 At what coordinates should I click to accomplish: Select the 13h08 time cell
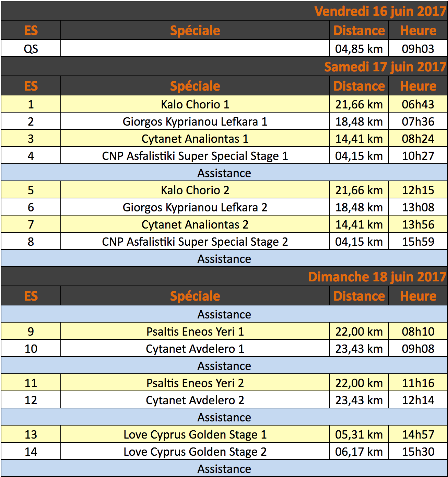coord(418,207)
